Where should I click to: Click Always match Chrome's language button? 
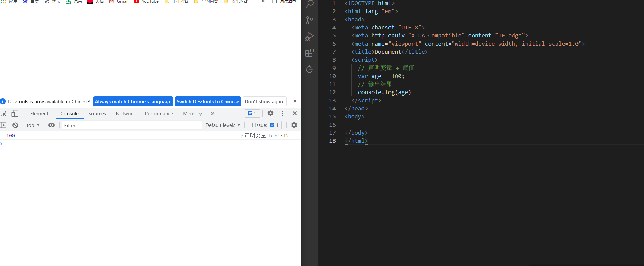coord(133,102)
